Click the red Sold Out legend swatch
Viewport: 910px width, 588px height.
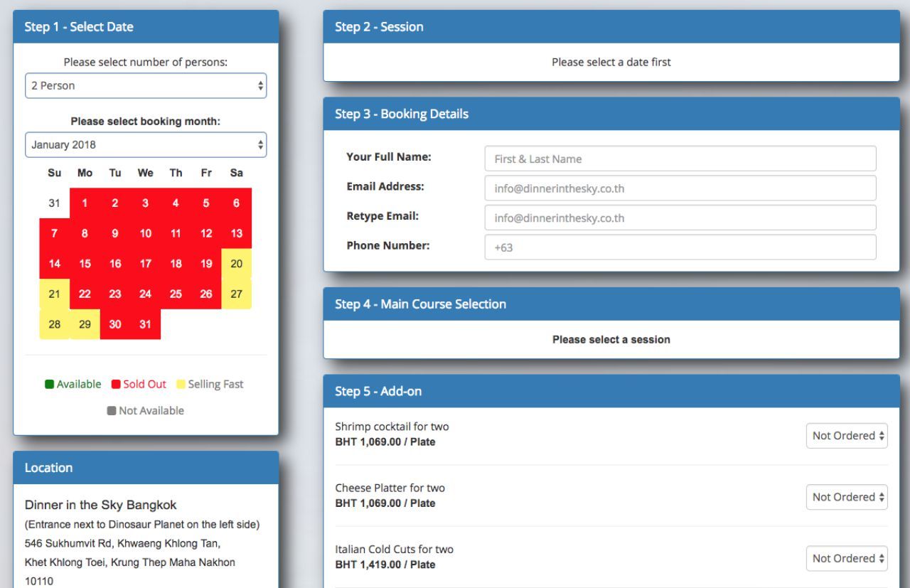(x=116, y=385)
